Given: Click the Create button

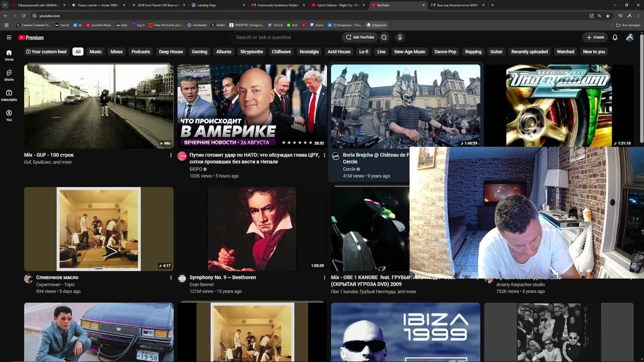Looking at the screenshot, I should click(x=595, y=37).
